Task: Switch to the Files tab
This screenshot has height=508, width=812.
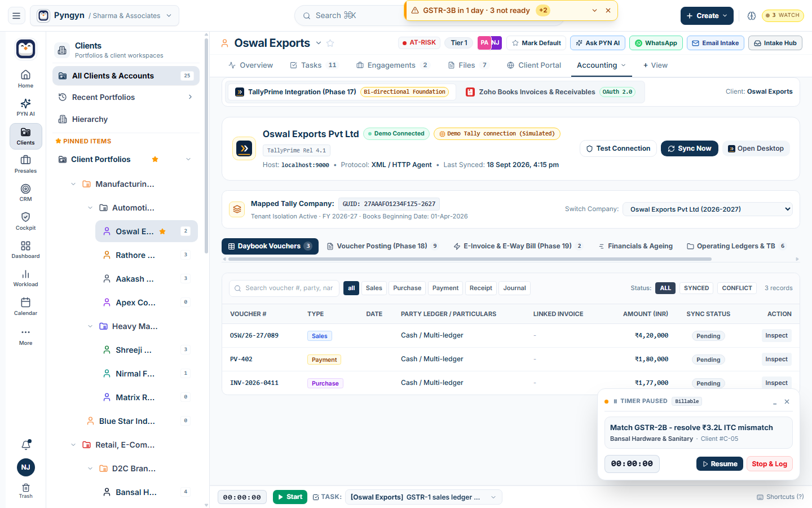Action: [467, 65]
